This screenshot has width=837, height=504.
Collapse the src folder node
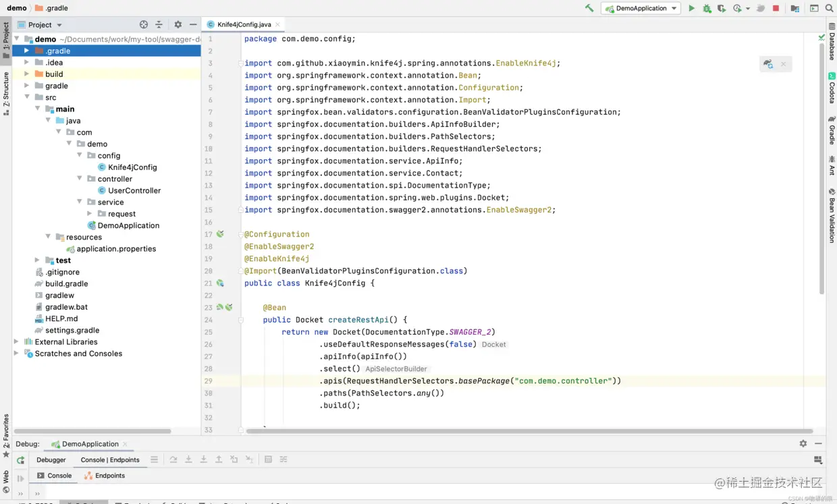click(27, 97)
